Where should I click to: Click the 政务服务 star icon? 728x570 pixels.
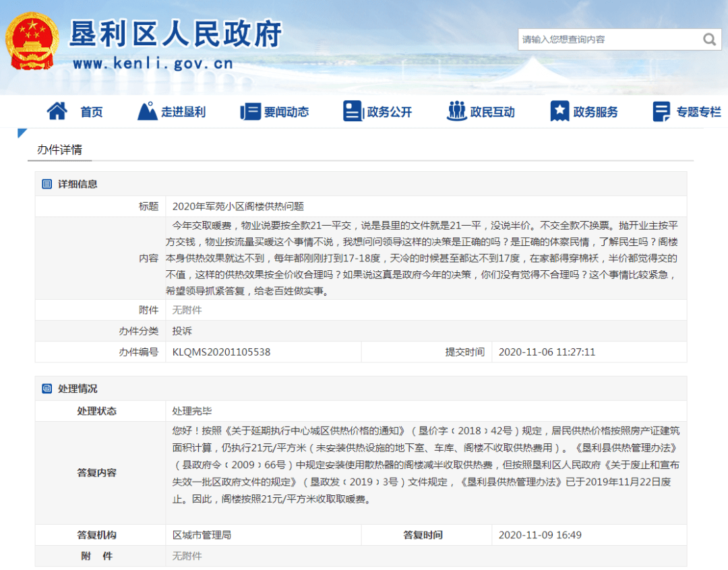[x=559, y=111]
